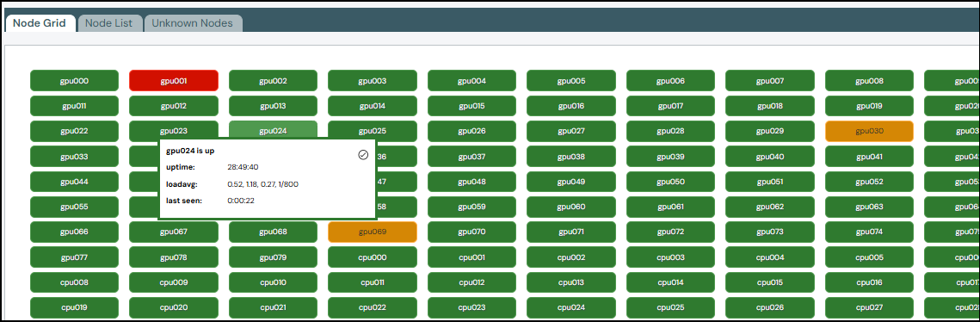Image resolution: width=980 pixels, height=322 pixels.
Task: Choose node gpu070
Action: coord(472,232)
